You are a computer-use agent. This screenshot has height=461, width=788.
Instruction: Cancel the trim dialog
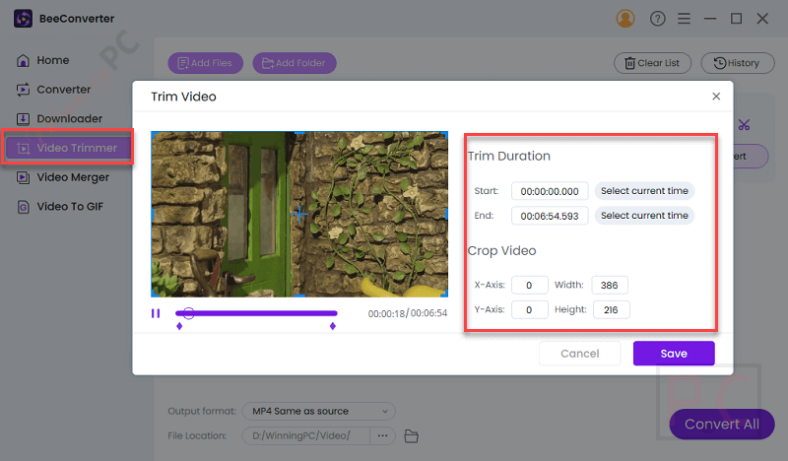[x=580, y=353]
